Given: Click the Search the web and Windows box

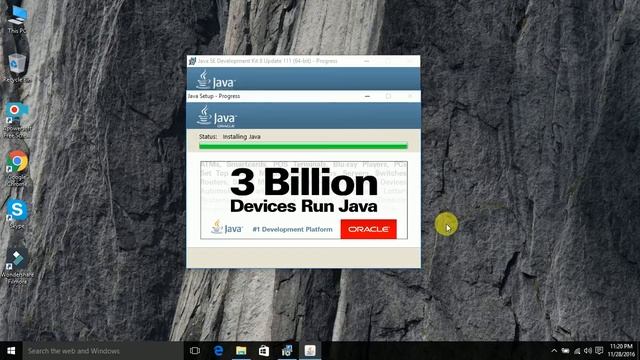Looking at the screenshot, I should (x=102, y=351).
